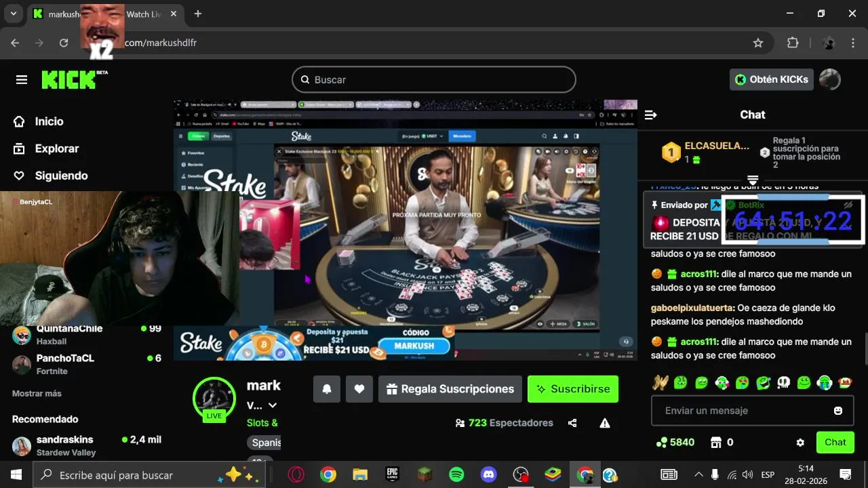Image resolution: width=868 pixels, height=488 pixels.
Task: Show hidden system tray icons
Action: [698, 474]
